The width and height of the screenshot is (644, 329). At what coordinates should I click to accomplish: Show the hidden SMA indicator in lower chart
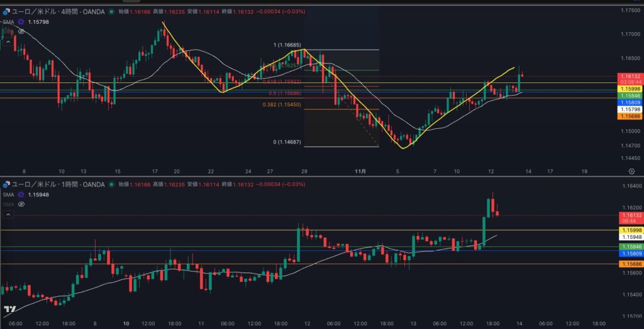[21, 204]
